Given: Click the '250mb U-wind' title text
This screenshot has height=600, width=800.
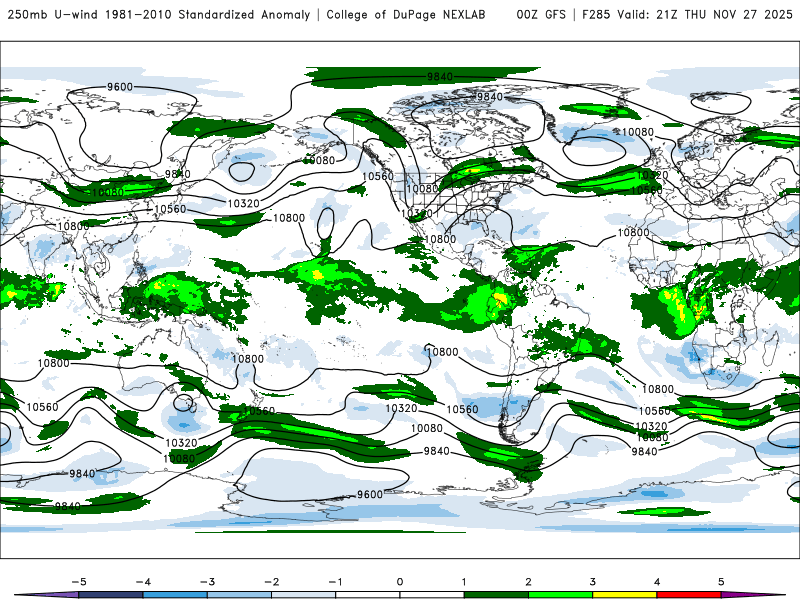Looking at the screenshot, I should click(53, 14).
